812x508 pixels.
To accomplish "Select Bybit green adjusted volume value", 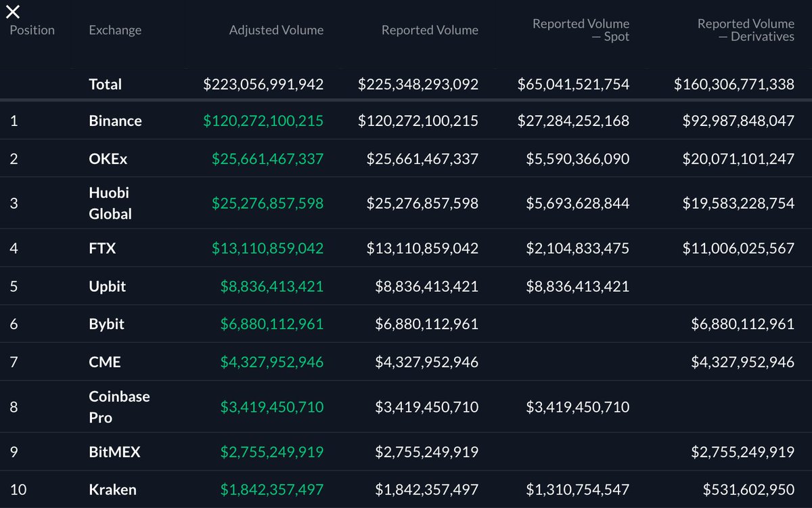I will tap(271, 324).
